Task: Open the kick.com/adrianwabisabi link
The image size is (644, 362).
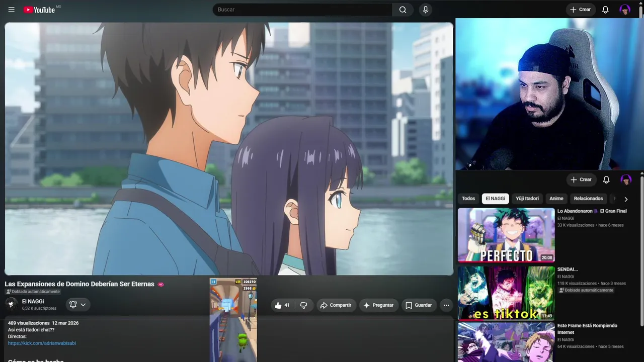Action: click(x=42, y=343)
